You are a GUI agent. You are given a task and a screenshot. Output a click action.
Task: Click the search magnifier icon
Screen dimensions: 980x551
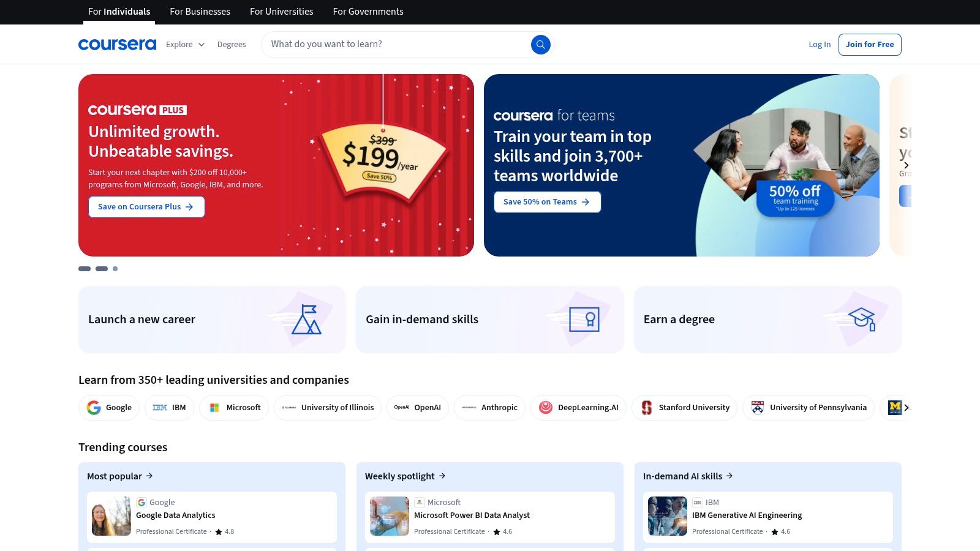coord(540,44)
